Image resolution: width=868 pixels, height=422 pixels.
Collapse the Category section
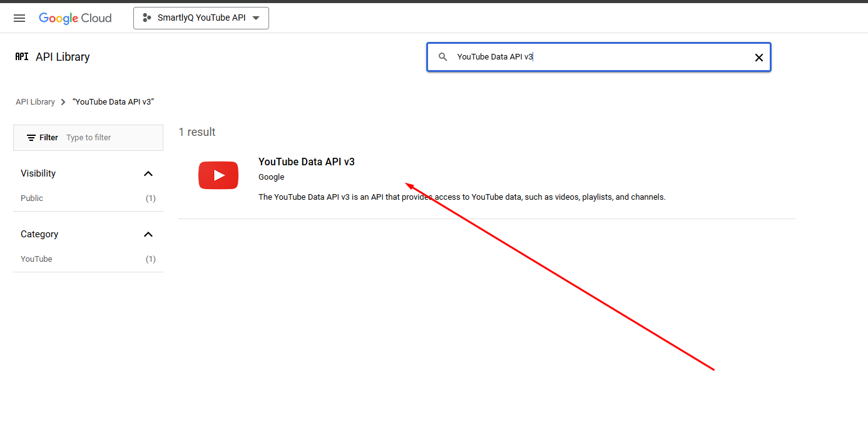coord(148,234)
